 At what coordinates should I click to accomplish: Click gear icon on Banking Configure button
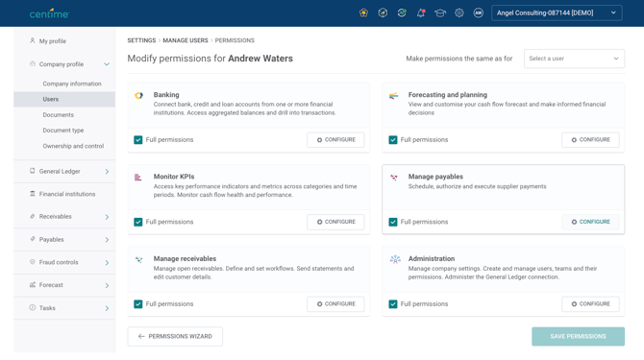[319, 140]
